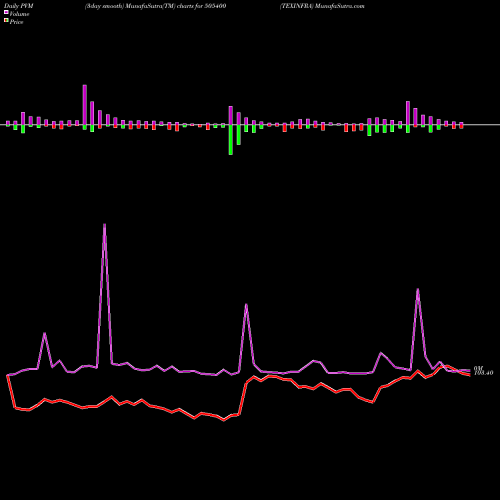Click the green-red Price legend swatch
Image resolution: width=500 pixels, height=500 pixels.
[x=6, y=20]
